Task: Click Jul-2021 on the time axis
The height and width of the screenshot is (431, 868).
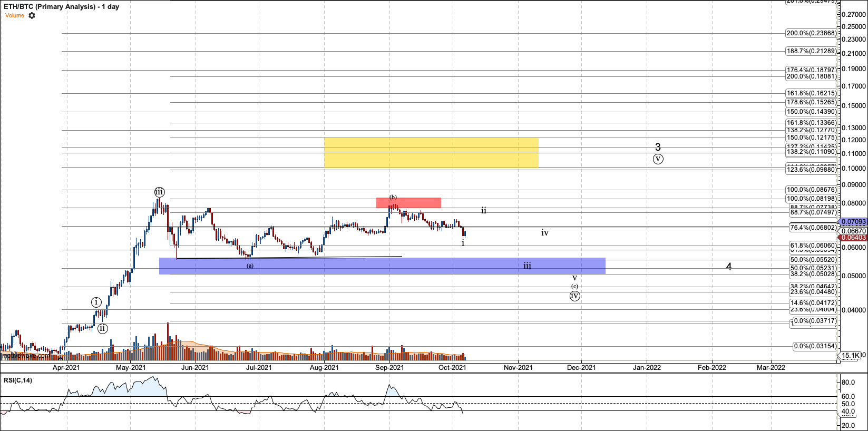Action: click(259, 368)
